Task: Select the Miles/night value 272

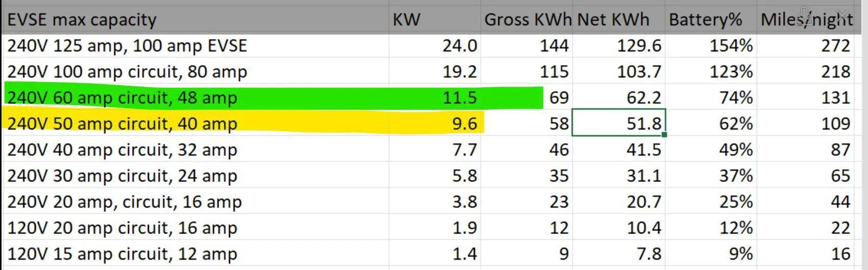Action: 836,46
